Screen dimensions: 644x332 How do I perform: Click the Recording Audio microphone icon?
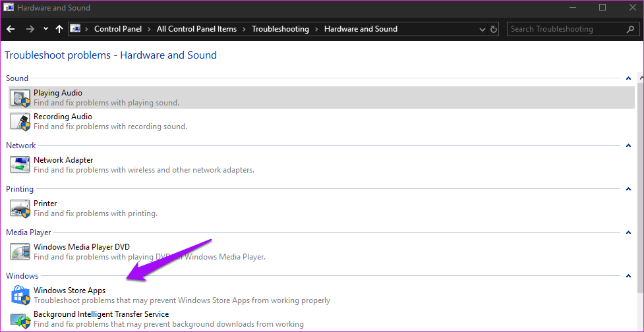click(x=20, y=122)
